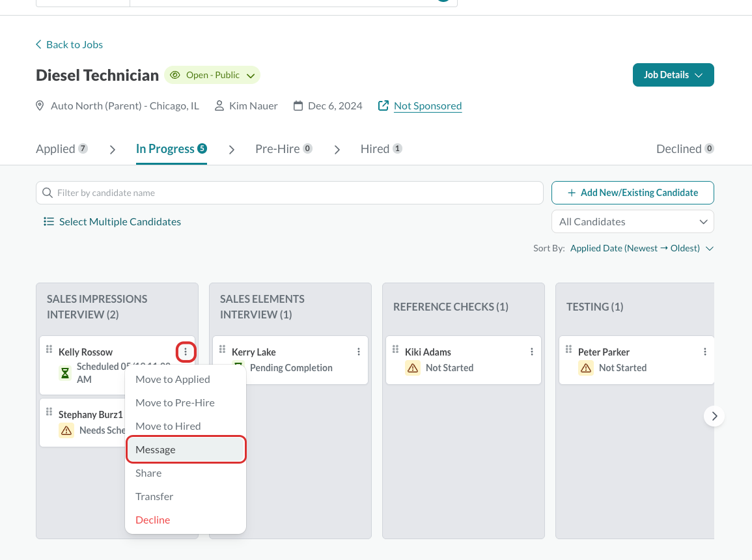Open the All Candidates filter dropdown

[633, 221]
